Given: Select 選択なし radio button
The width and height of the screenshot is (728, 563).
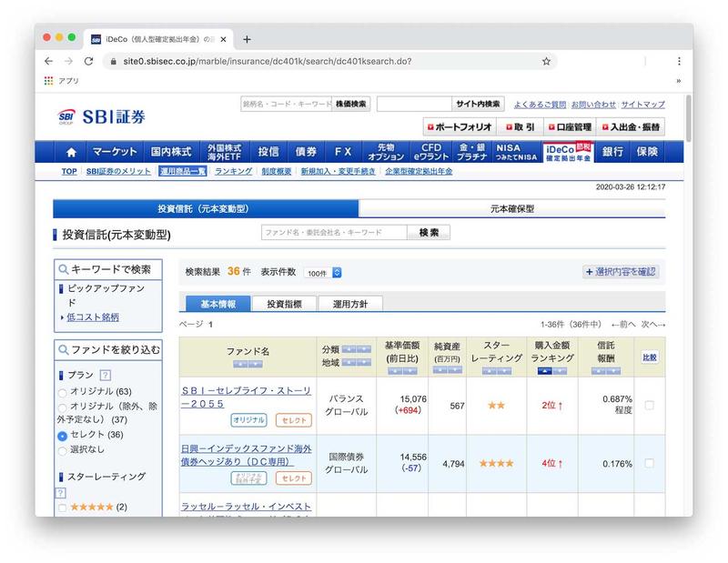Looking at the screenshot, I should (62, 451).
